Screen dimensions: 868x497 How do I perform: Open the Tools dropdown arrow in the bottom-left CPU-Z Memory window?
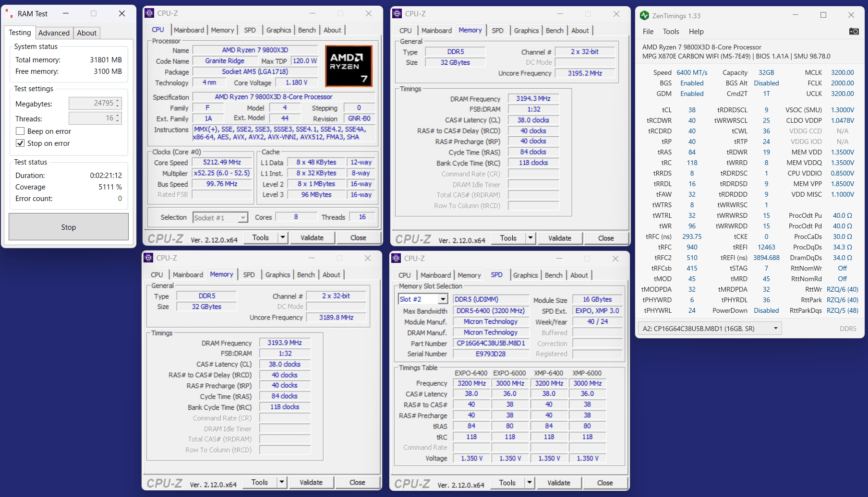click(282, 482)
